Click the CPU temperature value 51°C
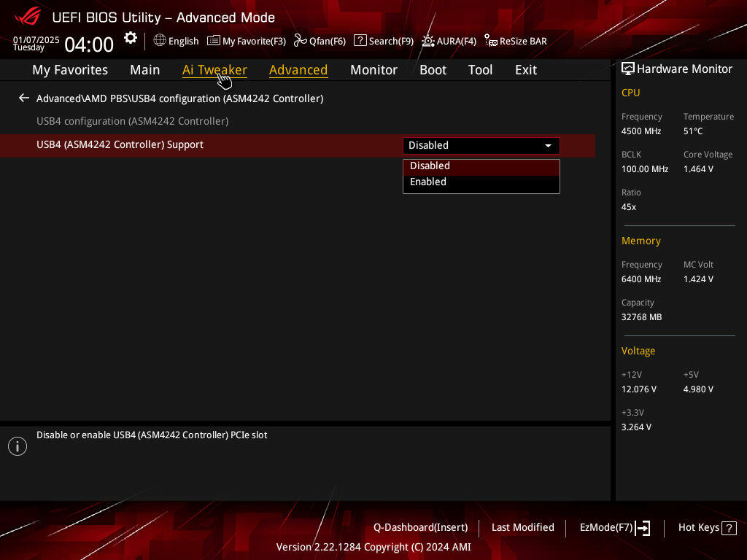The height and width of the screenshot is (560, 747). click(x=693, y=131)
